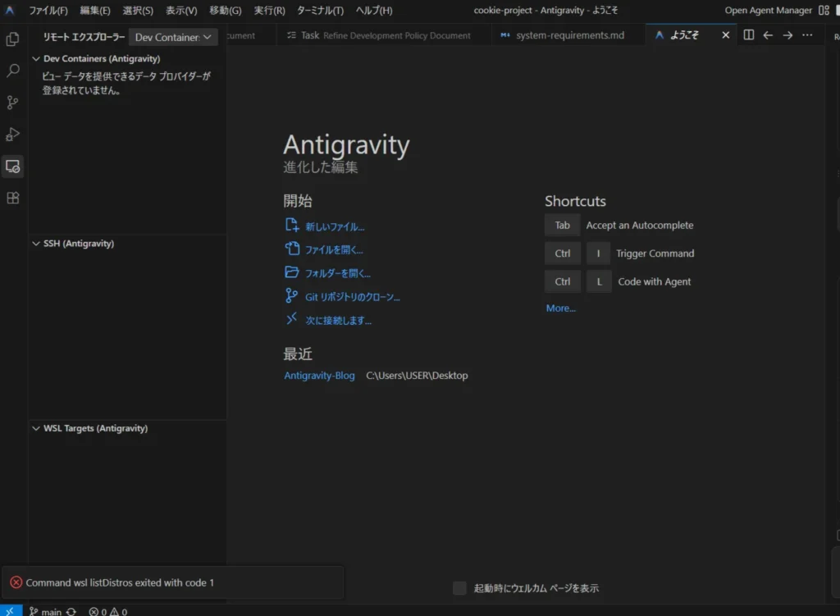Click the open folder icon under 開始
The image size is (840, 616).
tap(291, 272)
